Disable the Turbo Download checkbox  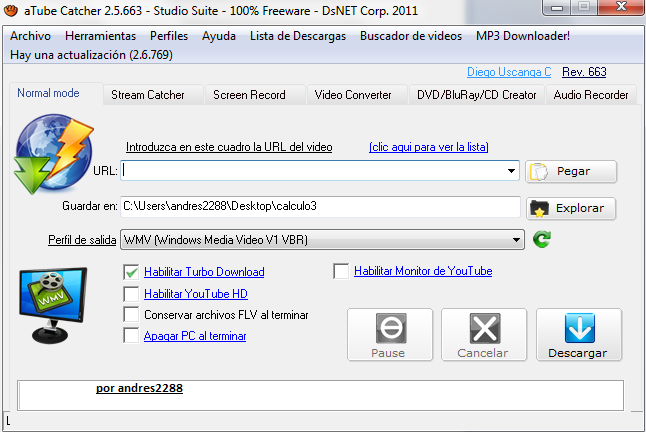pyautogui.click(x=131, y=272)
